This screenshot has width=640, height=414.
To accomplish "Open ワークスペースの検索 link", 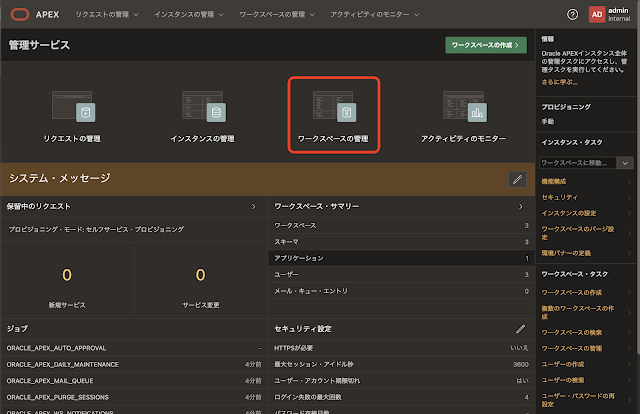I will (571, 332).
